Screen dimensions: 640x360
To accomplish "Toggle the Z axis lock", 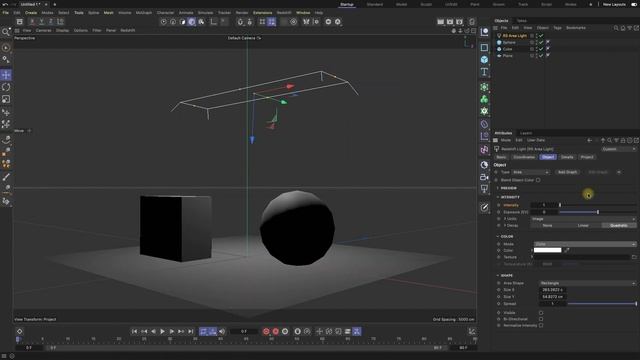I will tap(51, 22).
